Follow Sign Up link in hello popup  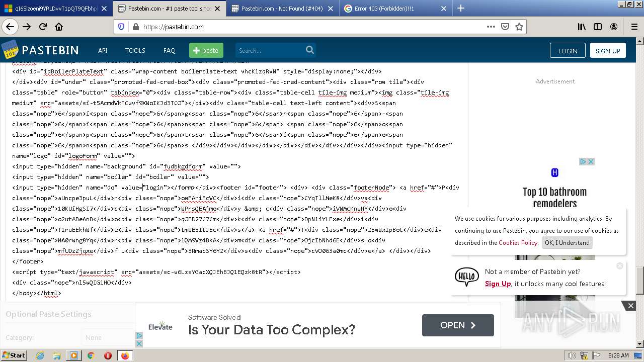[498, 284]
